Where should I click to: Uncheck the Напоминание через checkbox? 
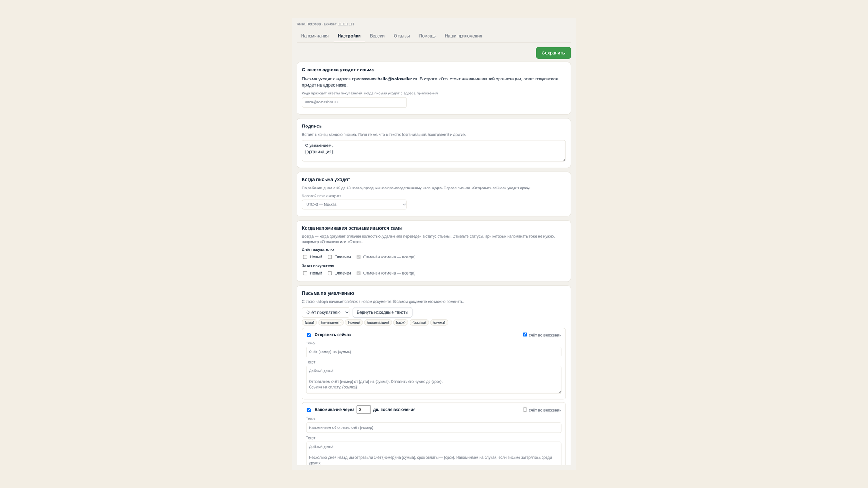(309, 410)
